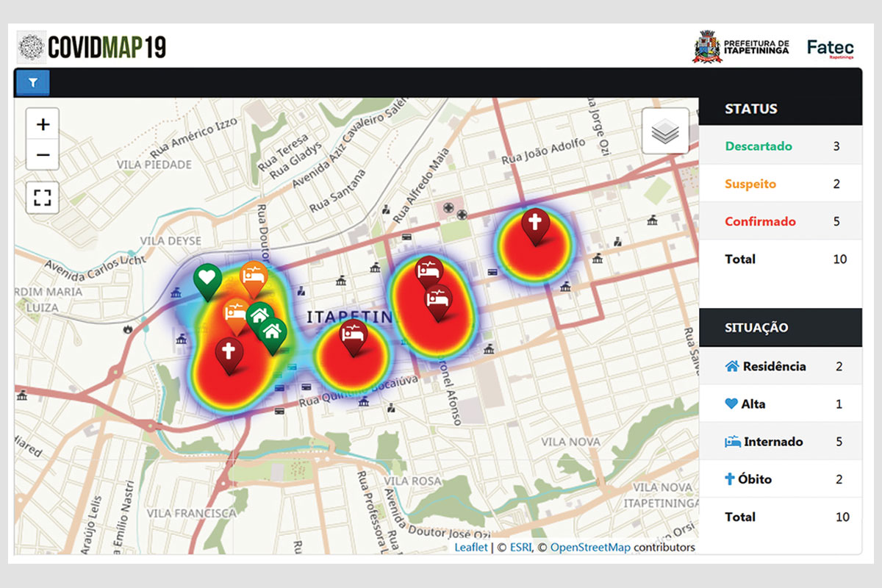The height and width of the screenshot is (588, 882).
Task: Select the Suspeito status row
Action: 779,184
